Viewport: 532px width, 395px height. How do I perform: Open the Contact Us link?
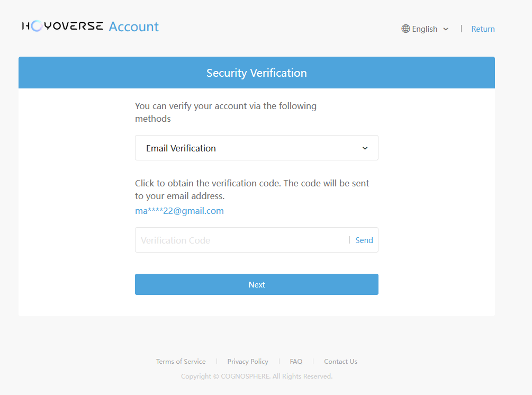click(340, 362)
